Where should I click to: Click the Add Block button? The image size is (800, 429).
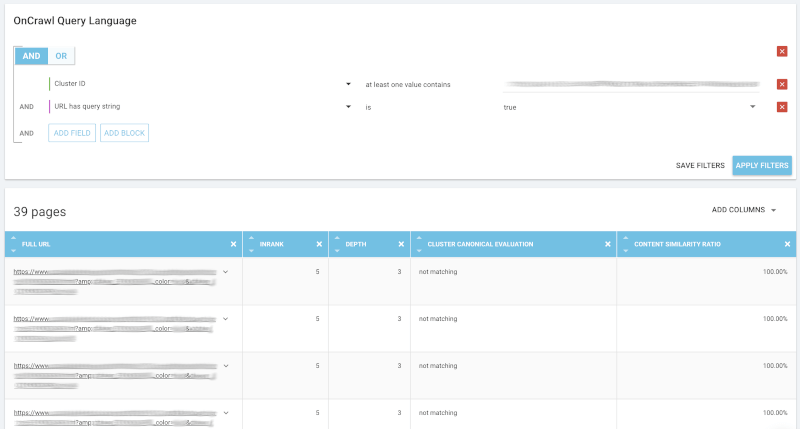(x=124, y=133)
